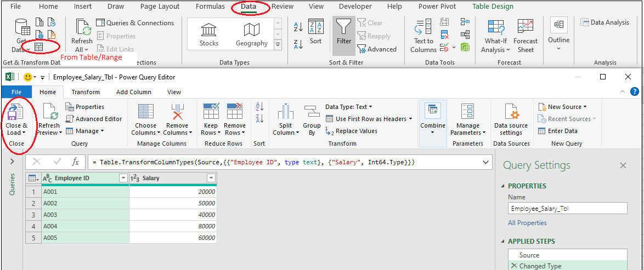This screenshot has width=644, height=270.
Task: Click Close & Load button
Action: (16, 120)
